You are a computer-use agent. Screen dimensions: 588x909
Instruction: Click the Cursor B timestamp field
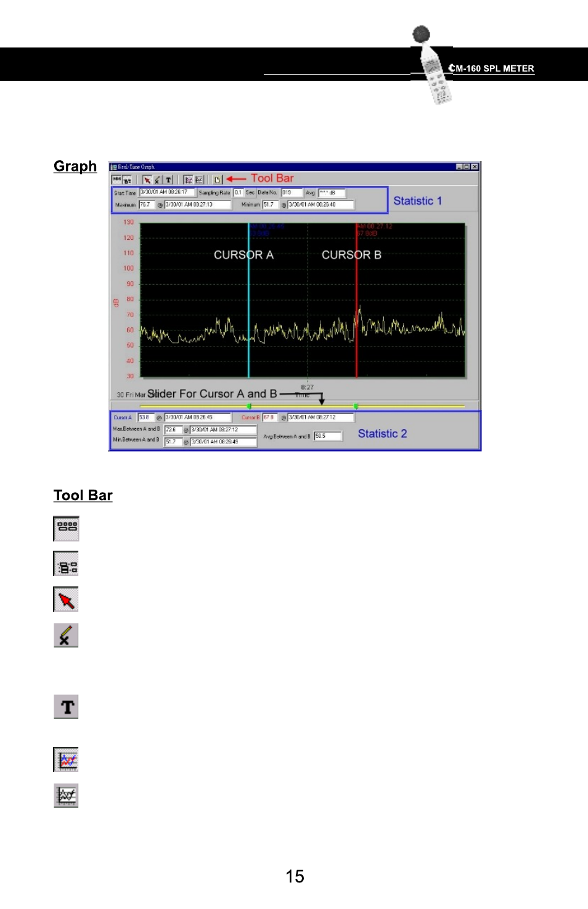[x=321, y=417]
